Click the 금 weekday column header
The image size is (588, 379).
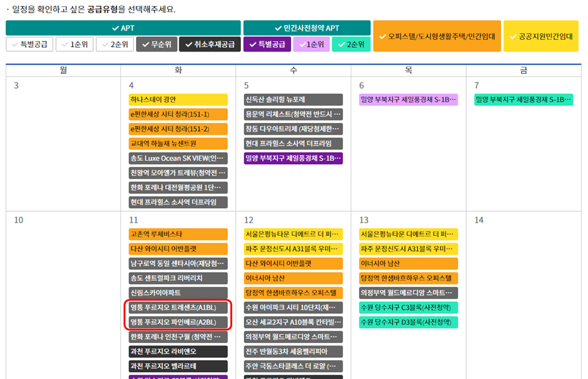click(x=523, y=70)
